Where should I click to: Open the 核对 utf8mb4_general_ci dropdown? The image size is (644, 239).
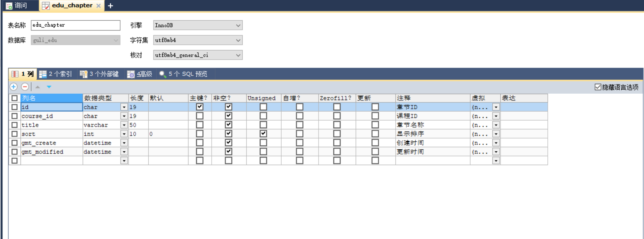[198, 55]
